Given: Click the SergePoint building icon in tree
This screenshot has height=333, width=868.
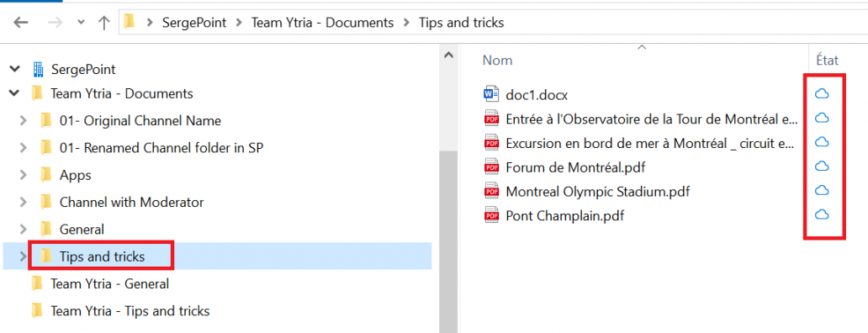Looking at the screenshot, I should click(38, 69).
